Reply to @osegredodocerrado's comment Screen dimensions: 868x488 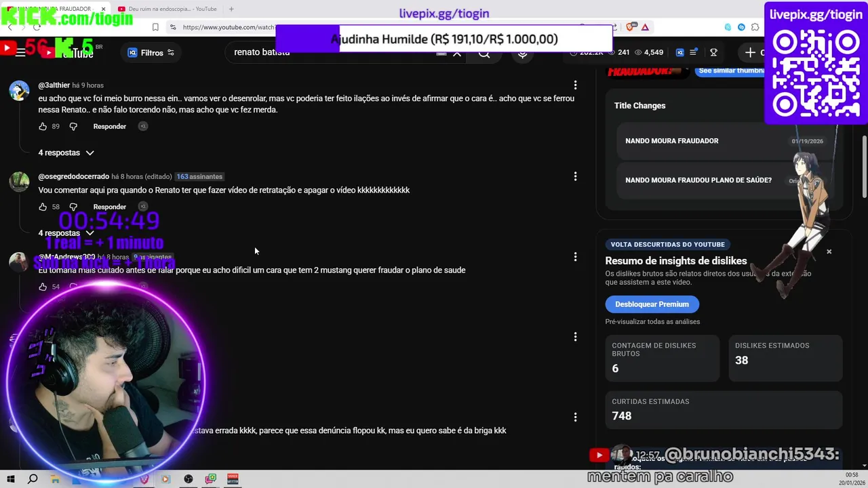click(110, 207)
